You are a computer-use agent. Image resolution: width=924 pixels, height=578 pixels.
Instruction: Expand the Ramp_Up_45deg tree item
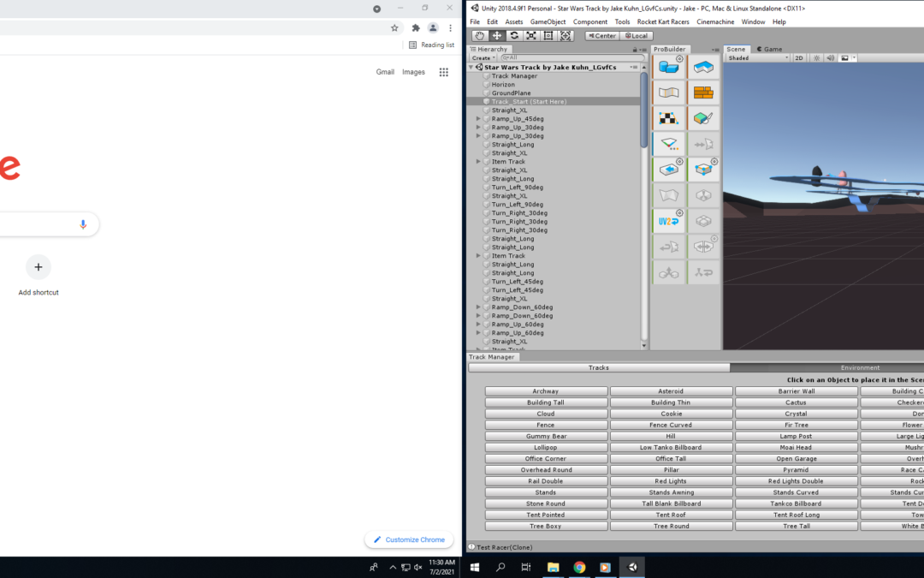478,118
